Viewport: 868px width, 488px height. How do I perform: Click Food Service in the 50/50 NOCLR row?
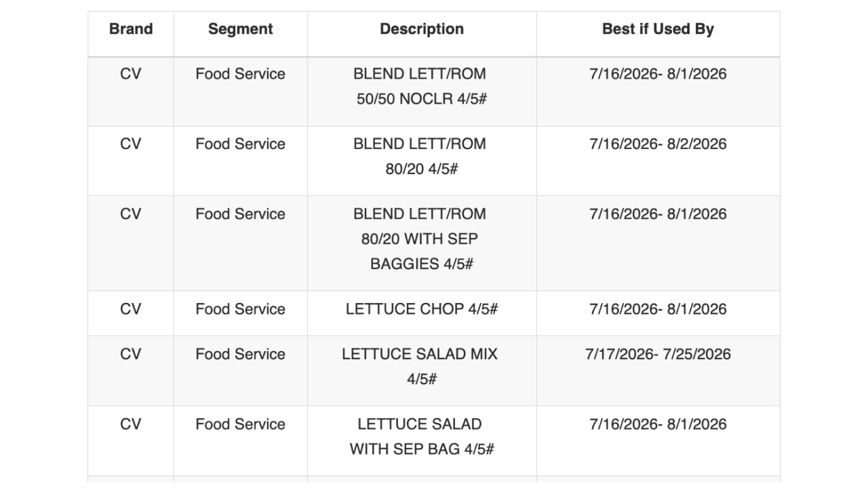[x=241, y=74]
